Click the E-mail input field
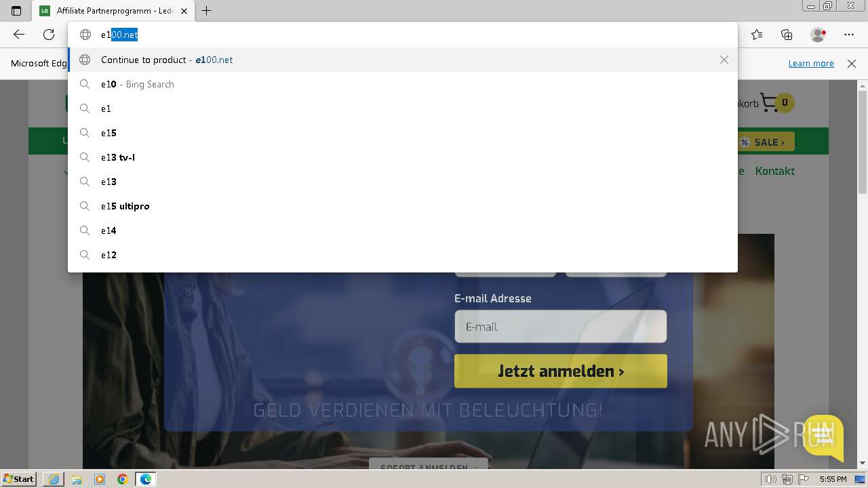The width and height of the screenshot is (868, 488). click(560, 327)
